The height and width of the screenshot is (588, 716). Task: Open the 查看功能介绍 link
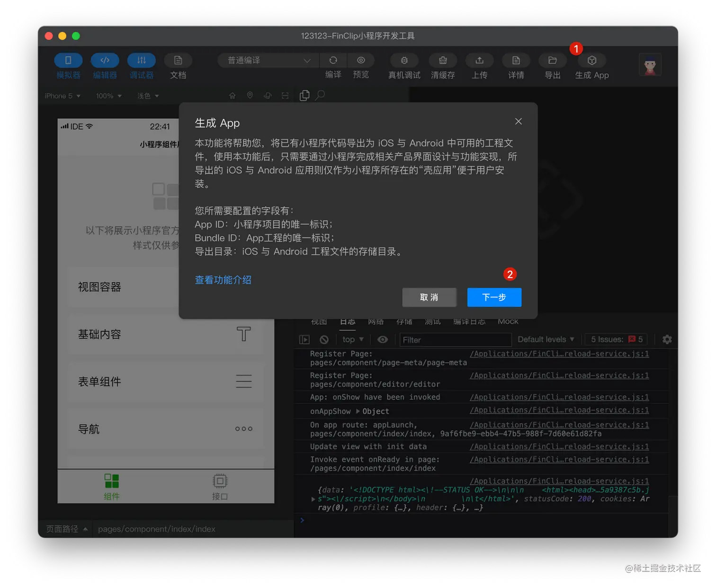(223, 280)
